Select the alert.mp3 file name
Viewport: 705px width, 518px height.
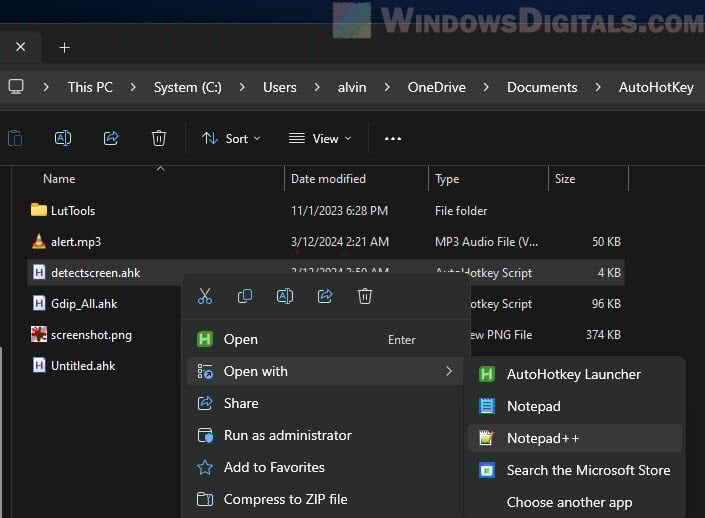click(76, 242)
